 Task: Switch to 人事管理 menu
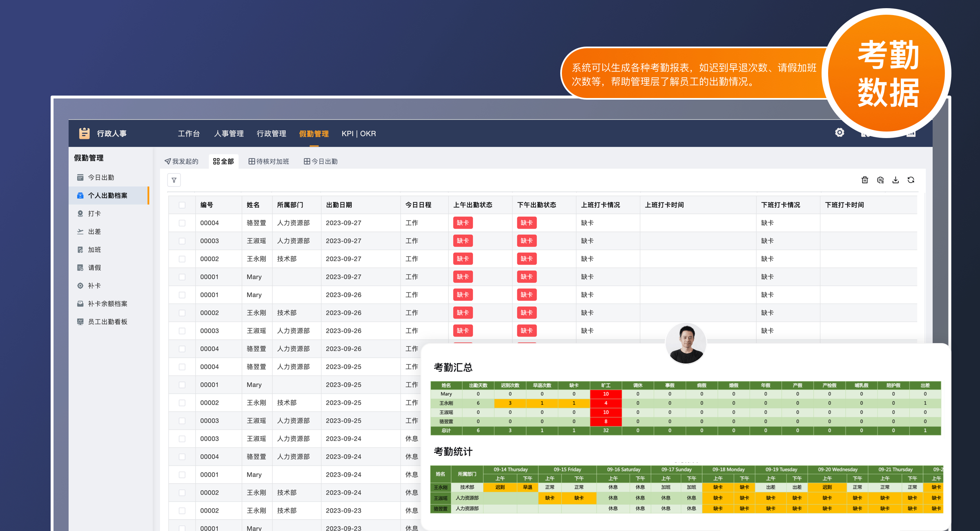229,134
